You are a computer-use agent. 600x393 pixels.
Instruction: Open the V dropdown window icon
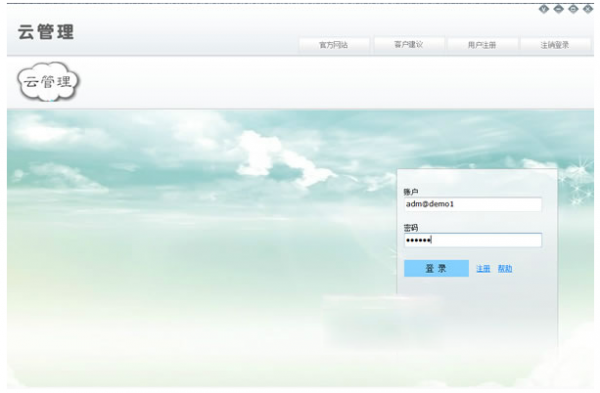point(544,9)
